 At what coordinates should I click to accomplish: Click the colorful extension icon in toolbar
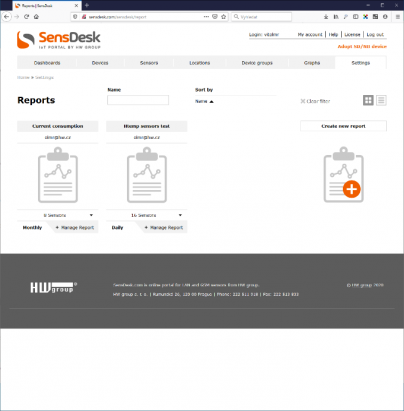[x=366, y=17]
